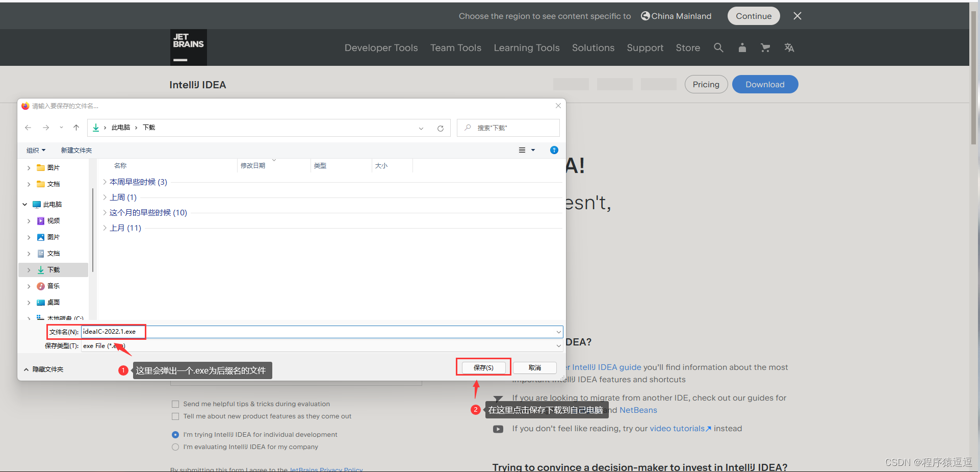Open the shopping cart icon

point(765,47)
